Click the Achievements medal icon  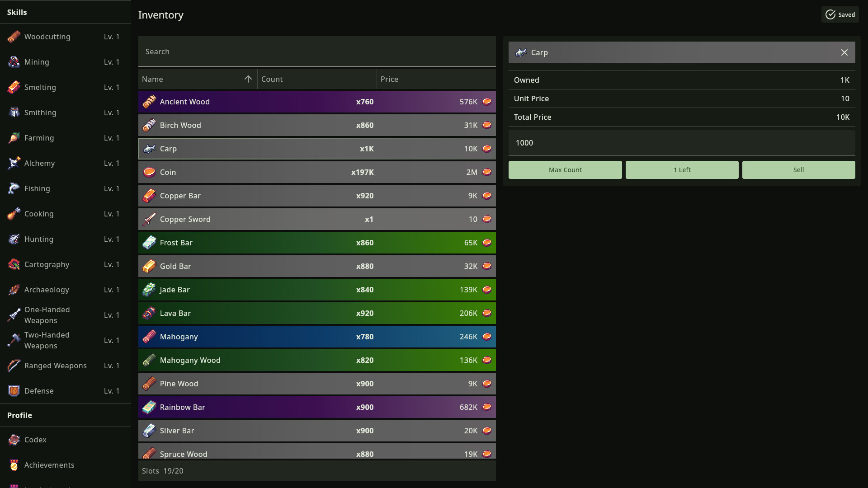tap(14, 465)
